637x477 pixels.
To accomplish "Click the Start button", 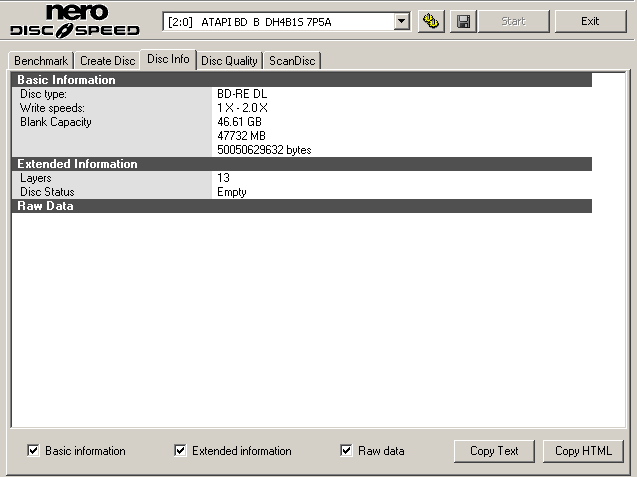I will (x=514, y=21).
